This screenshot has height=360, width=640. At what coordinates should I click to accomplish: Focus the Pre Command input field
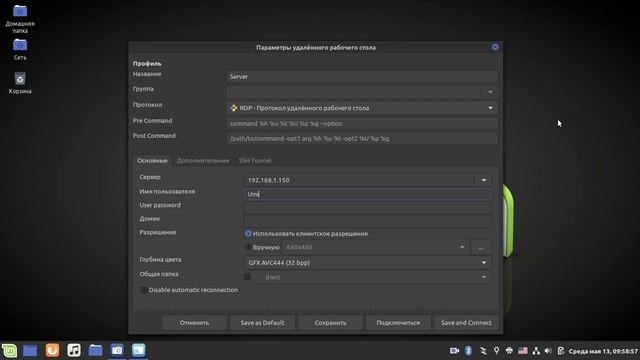click(362, 123)
